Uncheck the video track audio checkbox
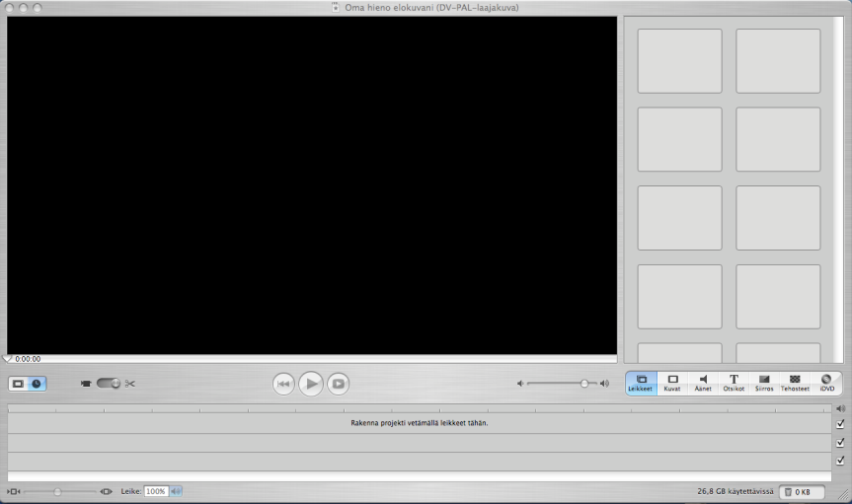The image size is (852, 504). (840, 424)
